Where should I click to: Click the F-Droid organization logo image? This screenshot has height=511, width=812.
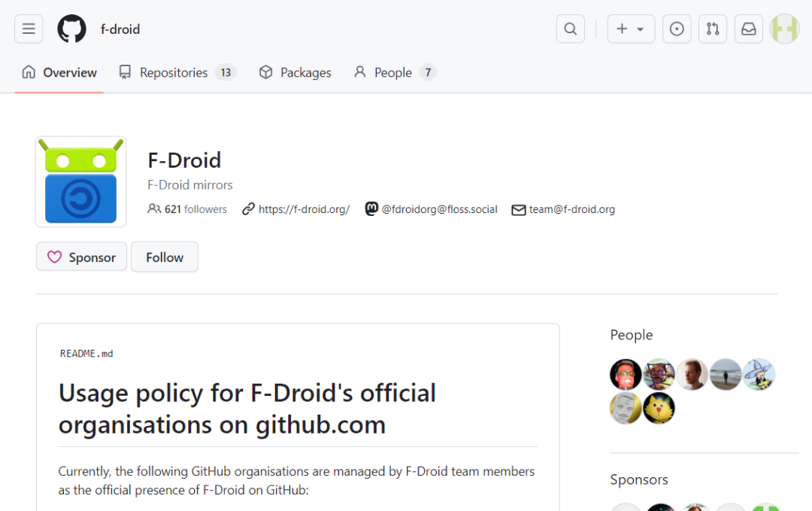pyautogui.click(x=80, y=182)
